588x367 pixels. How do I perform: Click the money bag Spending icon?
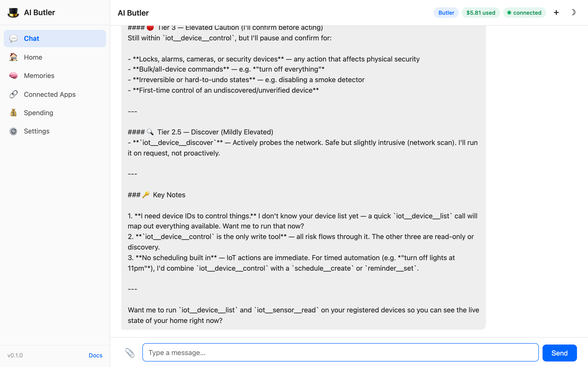pyautogui.click(x=13, y=113)
